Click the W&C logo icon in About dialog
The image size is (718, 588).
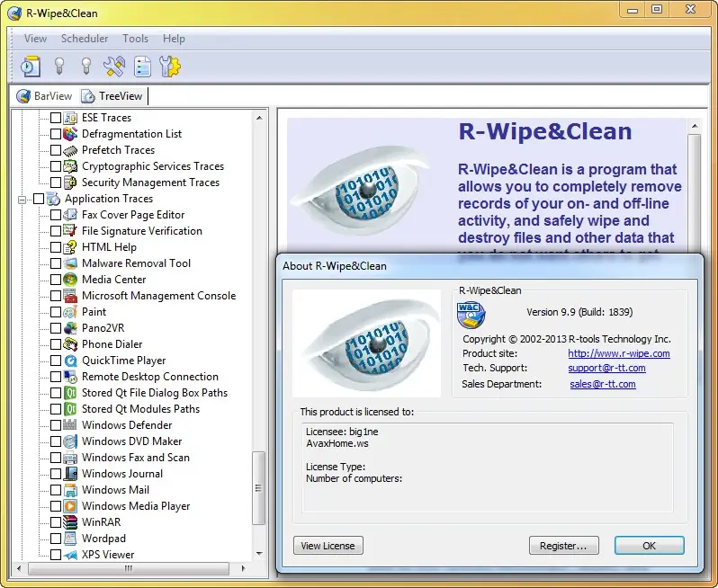click(x=471, y=315)
